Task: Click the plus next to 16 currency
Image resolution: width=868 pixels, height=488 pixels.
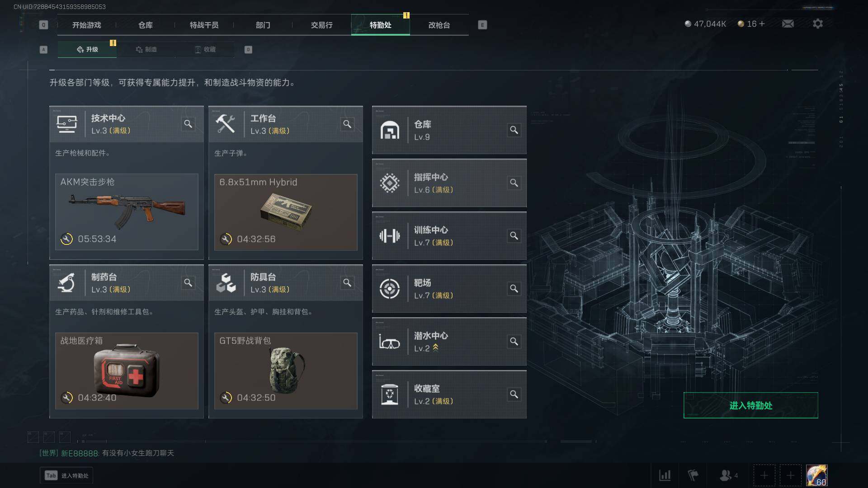Action: pyautogui.click(x=762, y=23)
